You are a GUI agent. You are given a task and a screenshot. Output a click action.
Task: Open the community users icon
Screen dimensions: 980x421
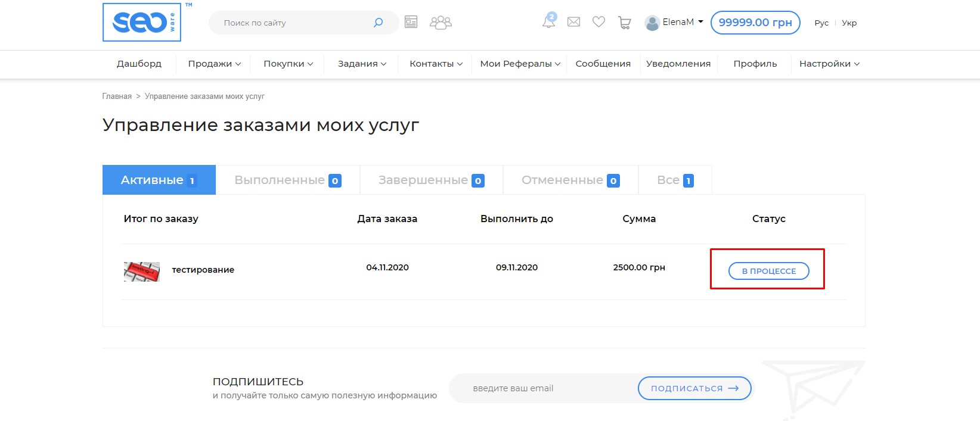click(441, 23)
